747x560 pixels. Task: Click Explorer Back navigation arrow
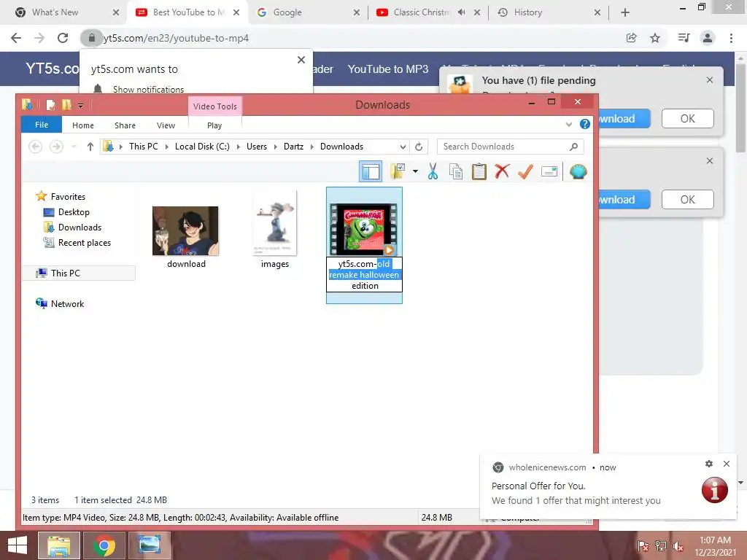tap(36, 147)
